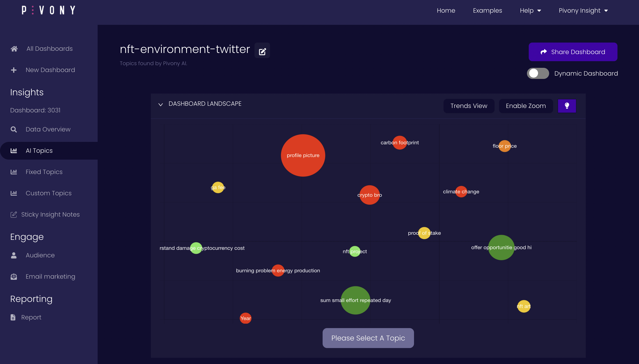This screenshot has height=364, width=639.
Task: Toggle the Dynamic Dashboard switch
Action: [x=538, y=74]
